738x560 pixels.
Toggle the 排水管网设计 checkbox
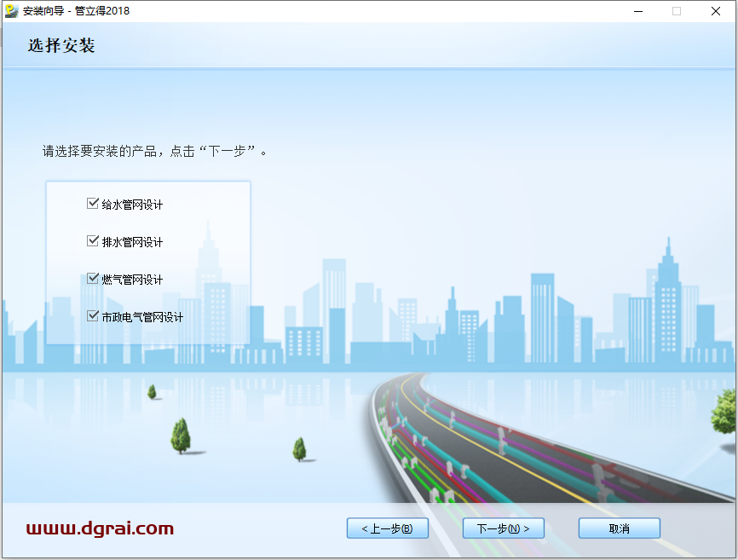click(93, 241)
